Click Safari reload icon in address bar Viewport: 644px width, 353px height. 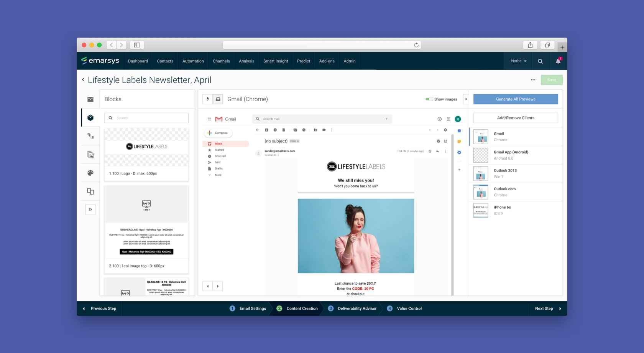416,45
